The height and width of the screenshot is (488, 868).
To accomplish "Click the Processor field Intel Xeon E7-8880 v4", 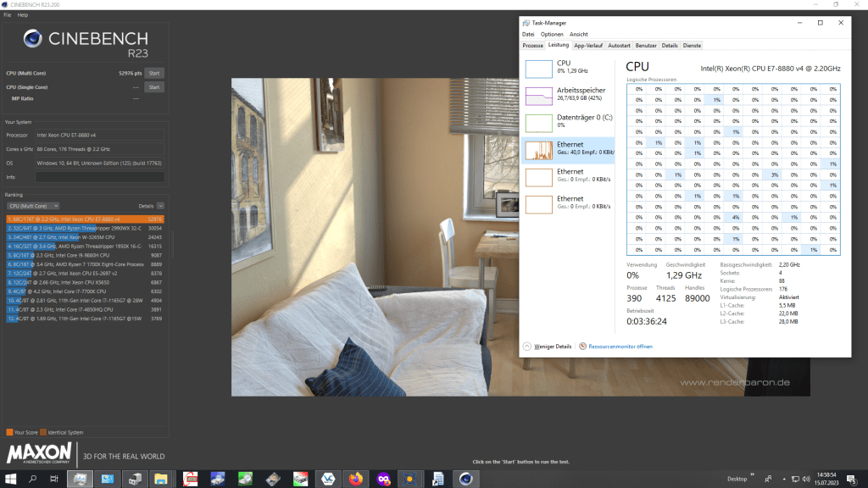I will tap(100, 135).
